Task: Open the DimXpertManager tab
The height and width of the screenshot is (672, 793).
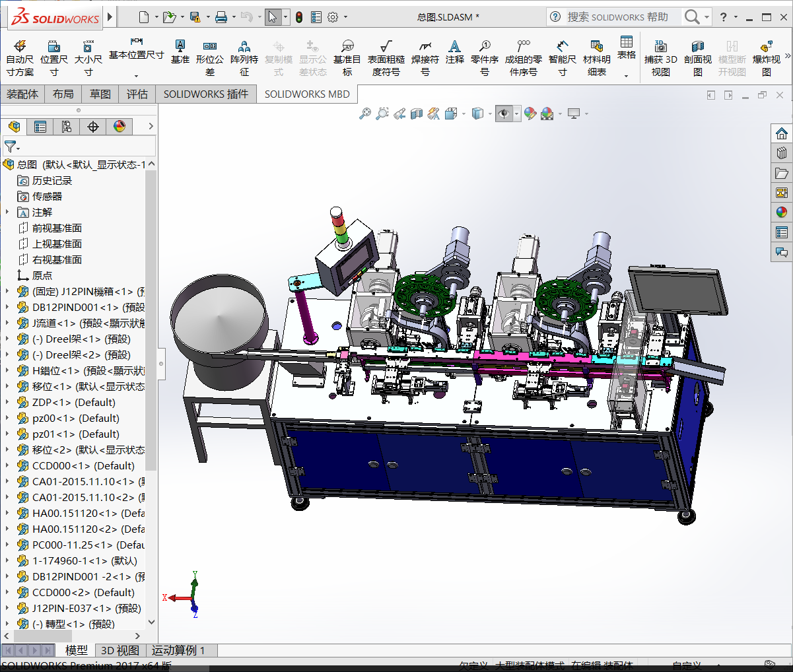Action: click(x=93, y=126)
